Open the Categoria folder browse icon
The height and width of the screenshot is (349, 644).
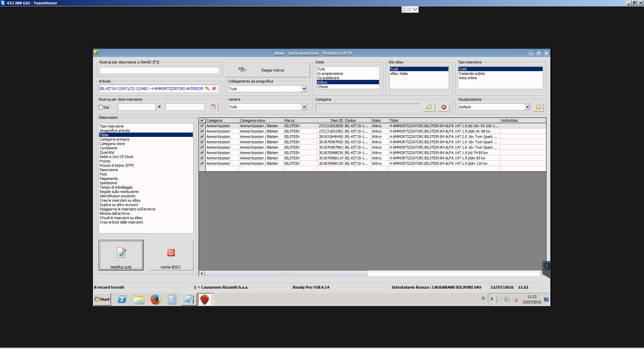tap(429, 107)
